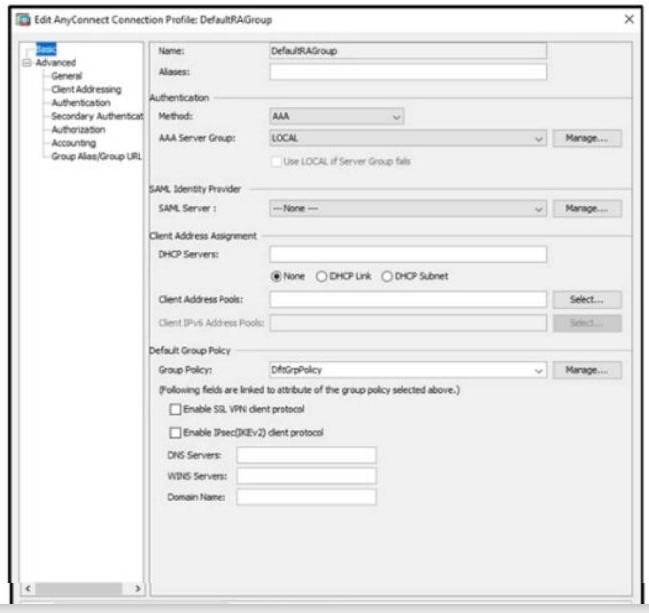Click Select for Client Address Pools
Image resolution: width=649 pixels, height=613 pixels.
click(x=587, y=299)
